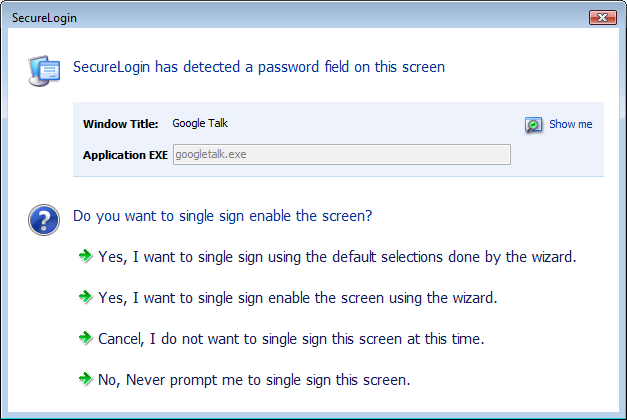Close the SecureLogin dialog window

601,17
